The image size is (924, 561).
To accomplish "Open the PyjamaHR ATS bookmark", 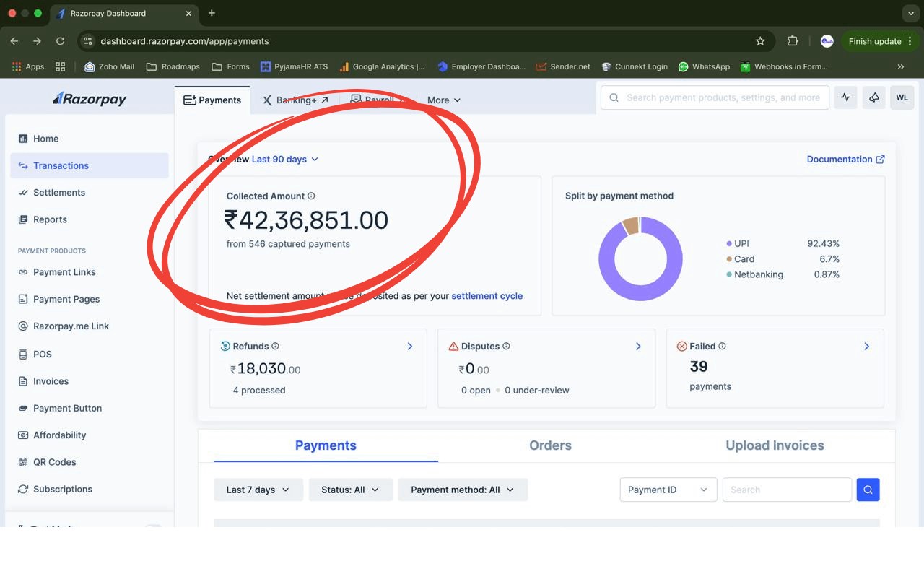I will tap(294, 66).
